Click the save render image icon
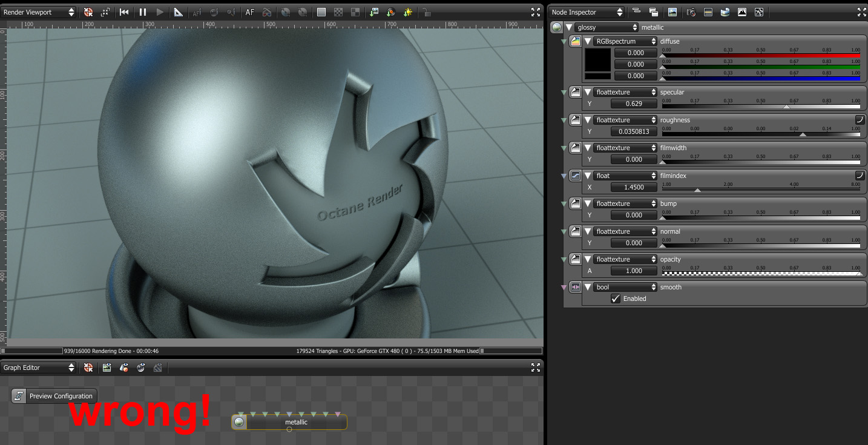The height and width of the screenshot is (445, 868). [373, 12]
